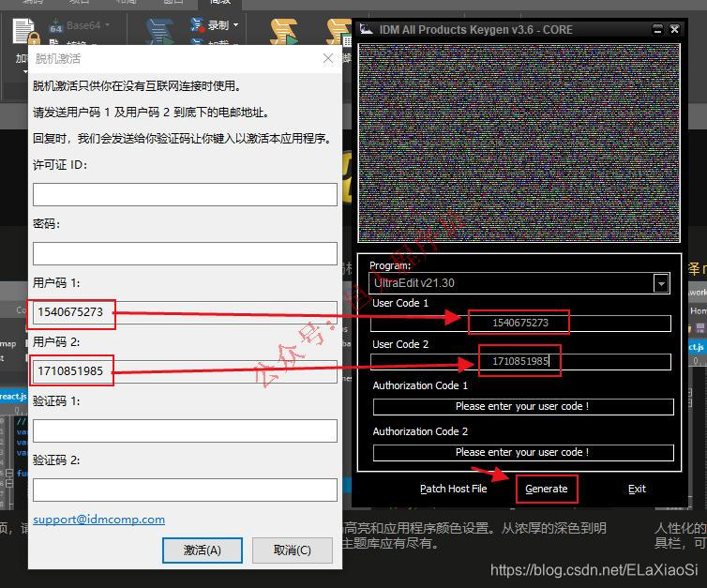This screenshot has height=588, width=707.
Task: Click Exit in the keygen window
Action: click(x=637, y=489)
